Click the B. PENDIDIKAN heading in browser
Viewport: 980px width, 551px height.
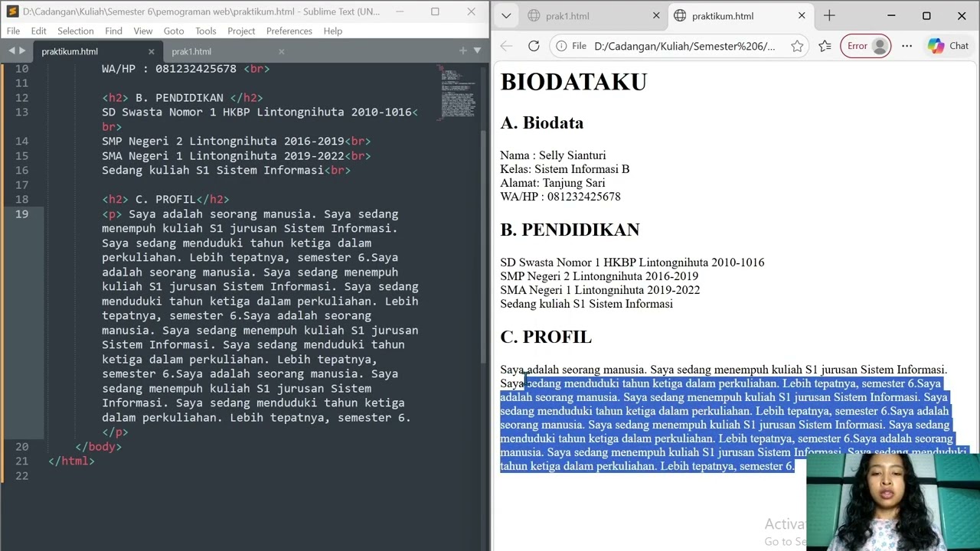pyautogui.click(x=570, y=230)
